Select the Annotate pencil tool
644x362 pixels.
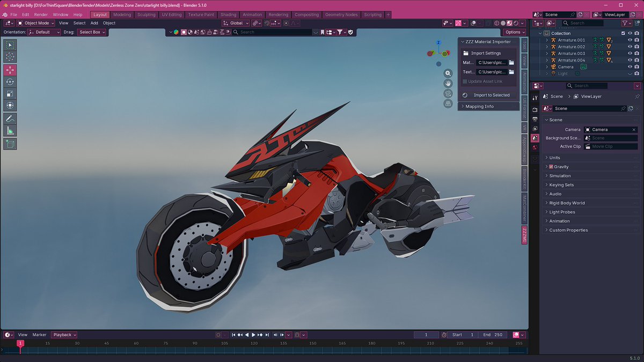pyautogui.click(x=10, y=119)
